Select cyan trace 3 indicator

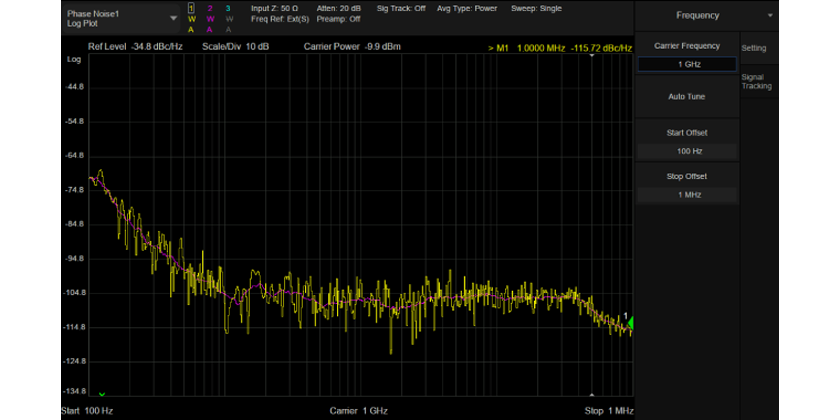point(227,9)
